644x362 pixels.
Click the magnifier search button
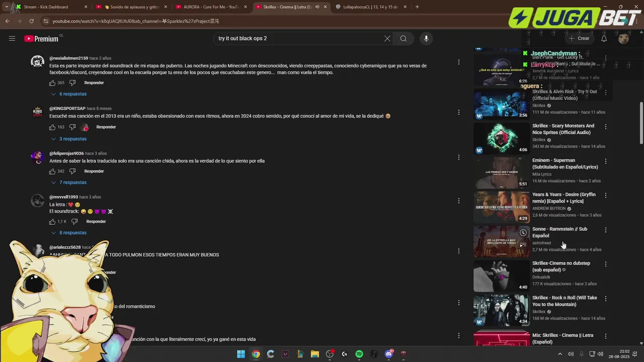pos(404,39)
